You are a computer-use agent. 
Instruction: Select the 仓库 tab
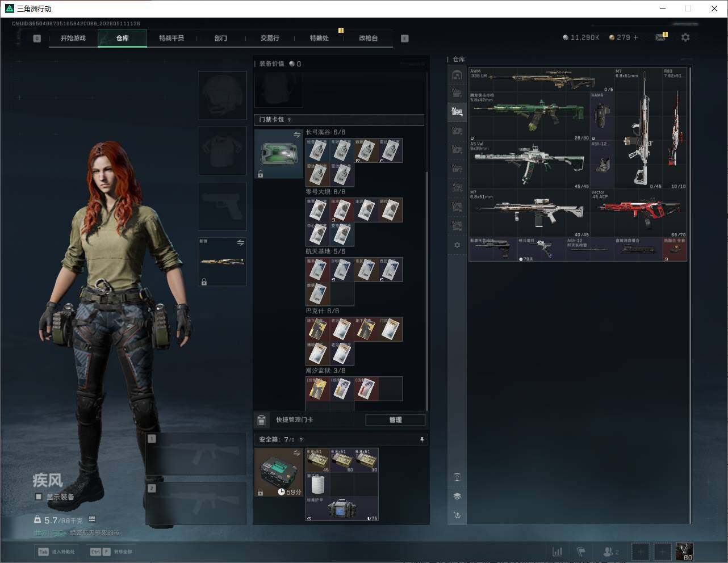click(122, 38)
